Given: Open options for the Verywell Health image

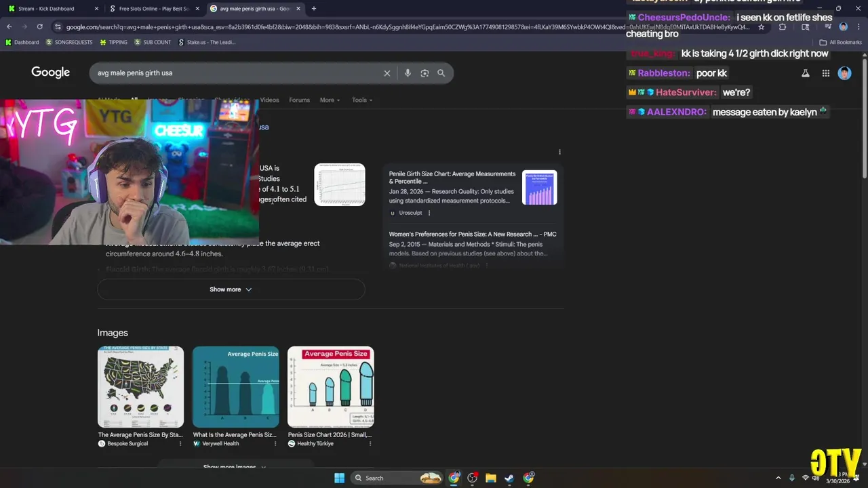Looking at the screenshot, I should click(275, 443).
